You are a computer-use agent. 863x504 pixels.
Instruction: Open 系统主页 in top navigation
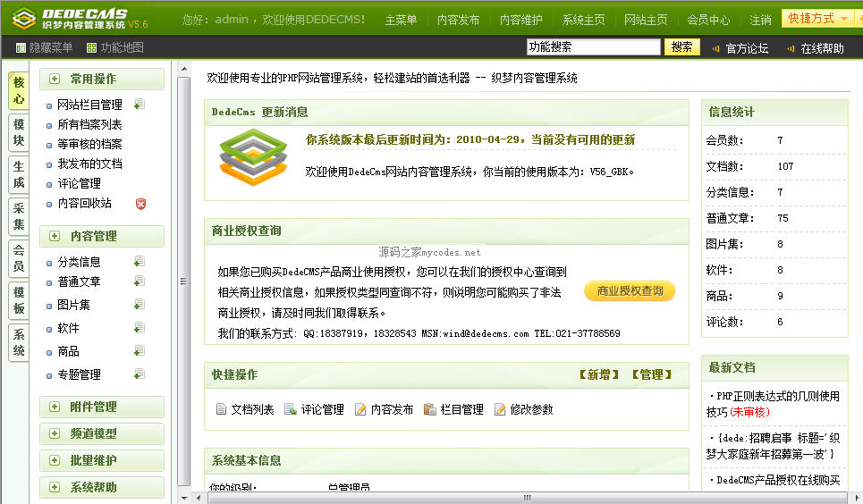(583, 21)
